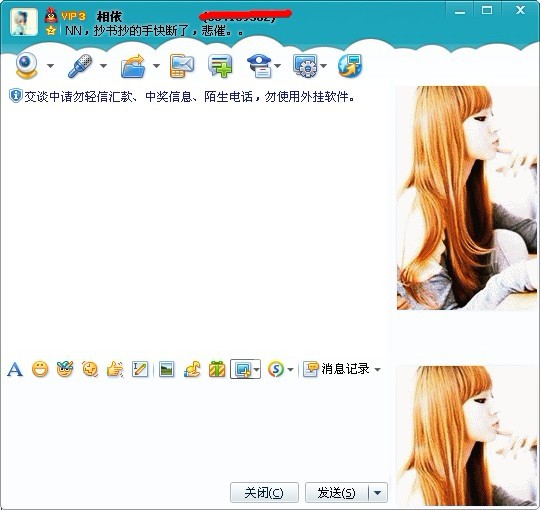540x510 pixels.
Task: Click in the message input area
Action: coord(195,429)
